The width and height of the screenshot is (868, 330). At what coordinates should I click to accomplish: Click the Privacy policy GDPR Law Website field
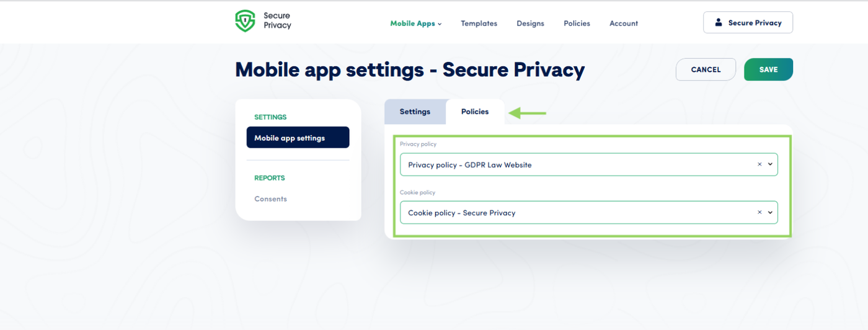588,164
